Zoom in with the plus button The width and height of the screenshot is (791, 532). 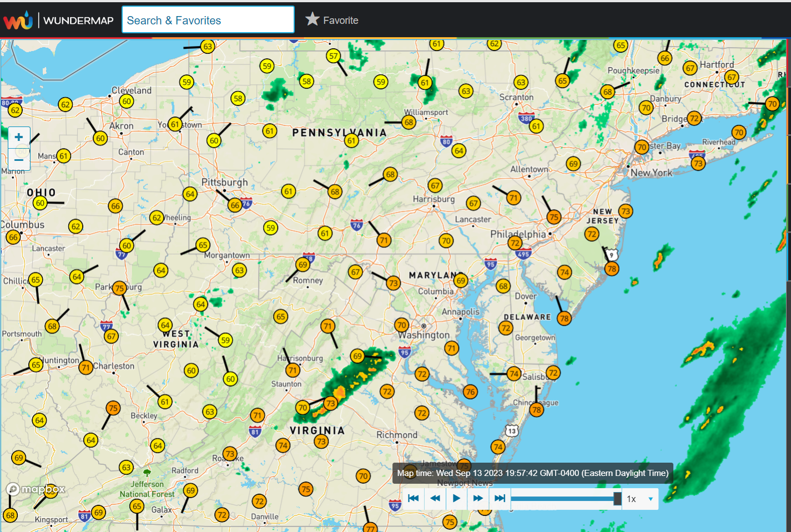point(19,137)
